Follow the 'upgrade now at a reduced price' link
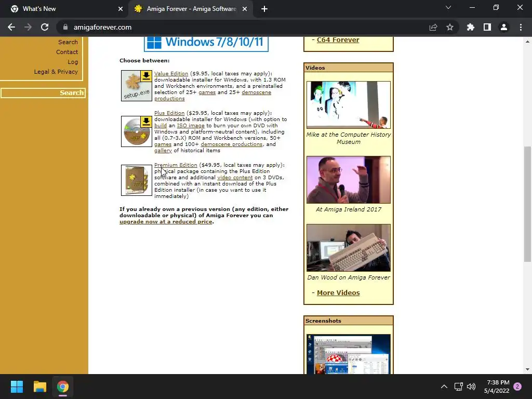Viewport: 532px width, 399px height. (166, 221)
